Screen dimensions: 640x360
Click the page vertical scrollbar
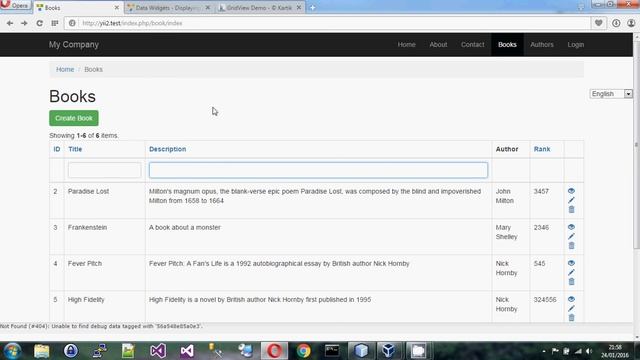click(636, 144)
